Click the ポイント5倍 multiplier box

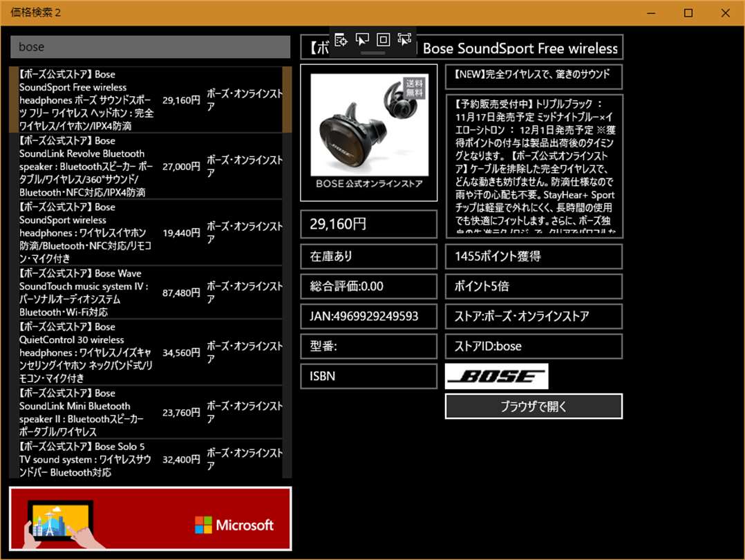pos(534,286)
